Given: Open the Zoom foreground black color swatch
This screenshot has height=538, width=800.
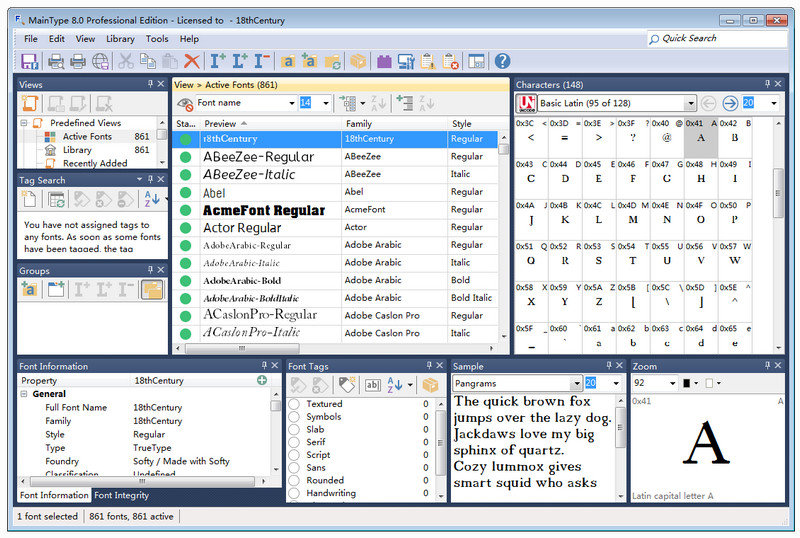Looking at the screenshot, I should click(687, 383).
